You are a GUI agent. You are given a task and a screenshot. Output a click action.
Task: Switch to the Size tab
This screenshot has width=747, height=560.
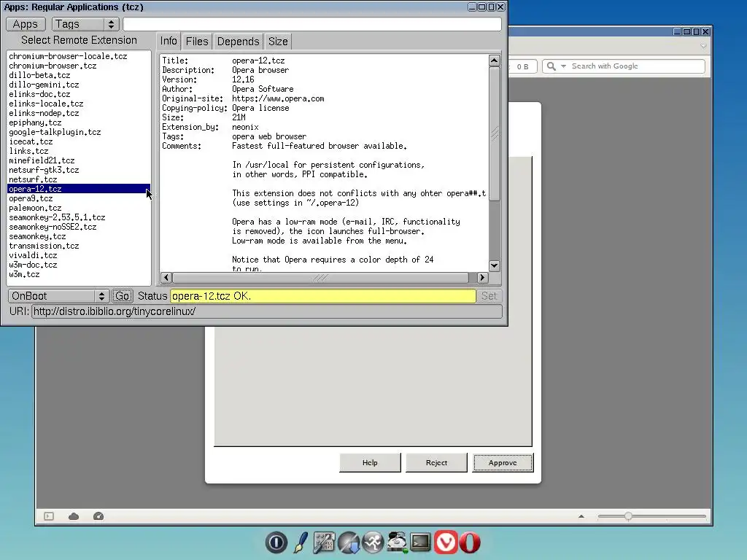(278, 42)
